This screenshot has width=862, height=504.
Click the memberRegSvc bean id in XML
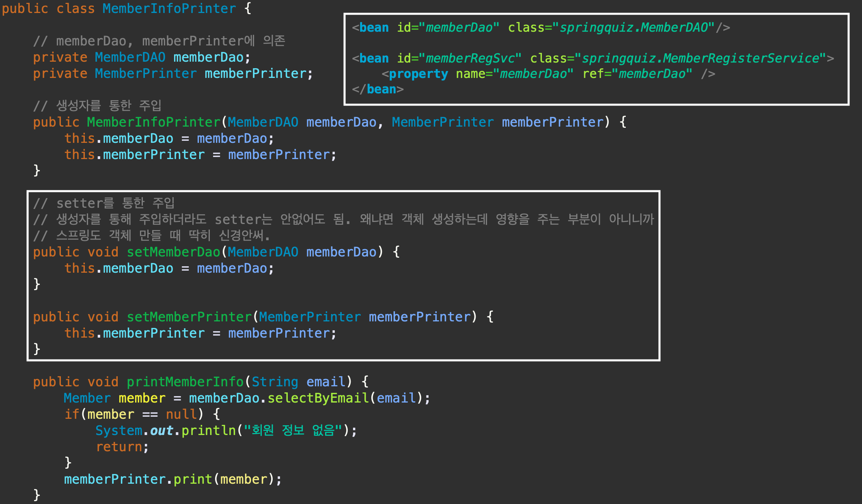click(473, 58)
